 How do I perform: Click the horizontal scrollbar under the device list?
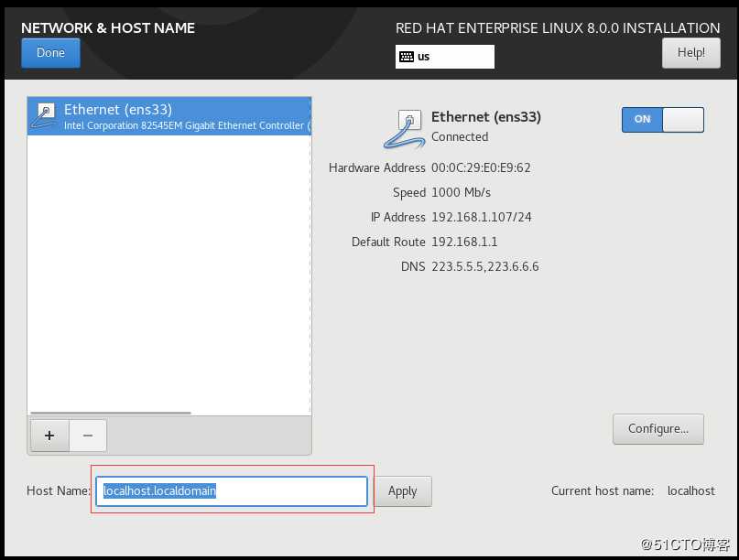111,413
